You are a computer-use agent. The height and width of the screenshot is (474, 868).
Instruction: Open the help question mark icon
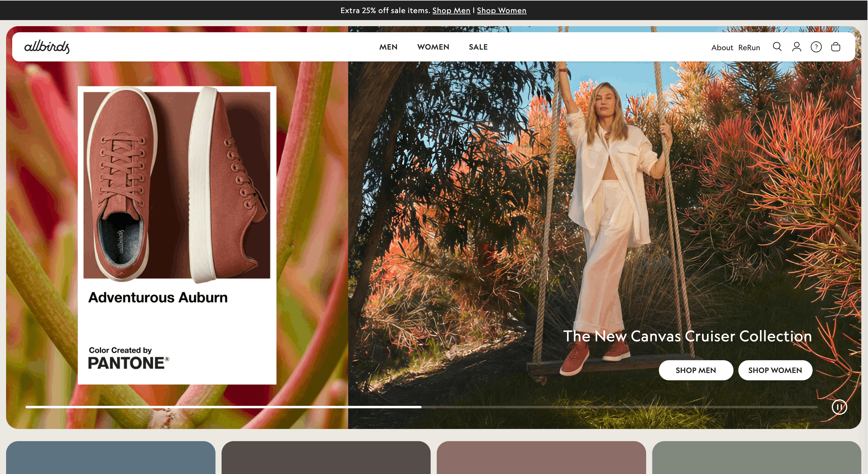tap(816, 47)
